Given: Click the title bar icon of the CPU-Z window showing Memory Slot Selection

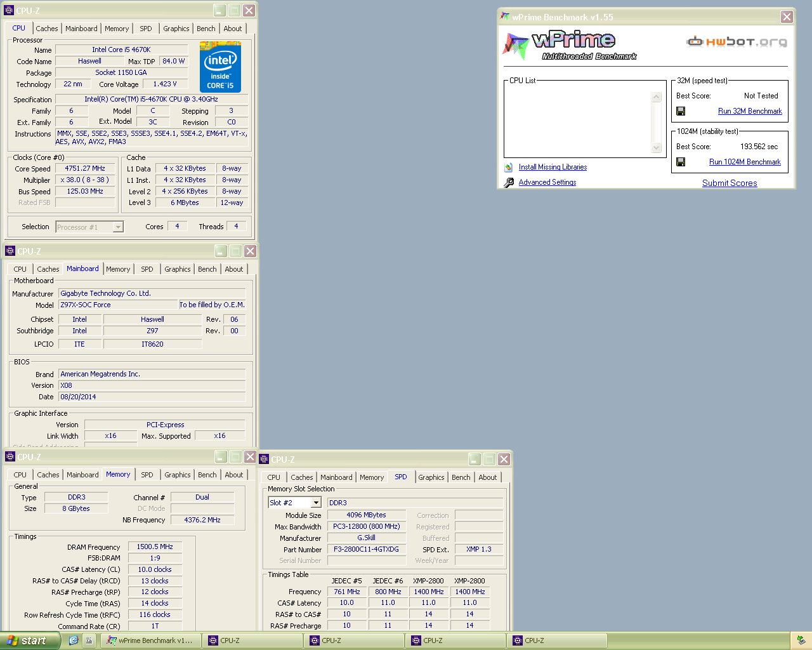Looking at the screenshot, I should 264,460.
